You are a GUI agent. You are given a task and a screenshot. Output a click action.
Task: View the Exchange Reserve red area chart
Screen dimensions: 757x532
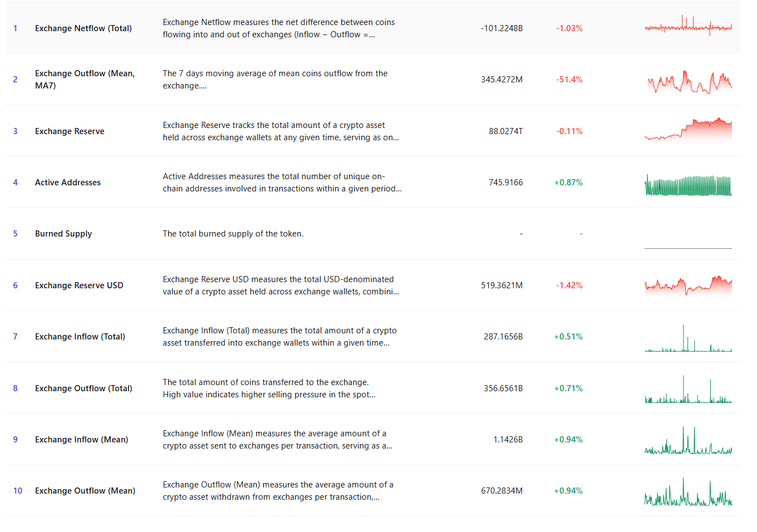(x=688, y=130)
